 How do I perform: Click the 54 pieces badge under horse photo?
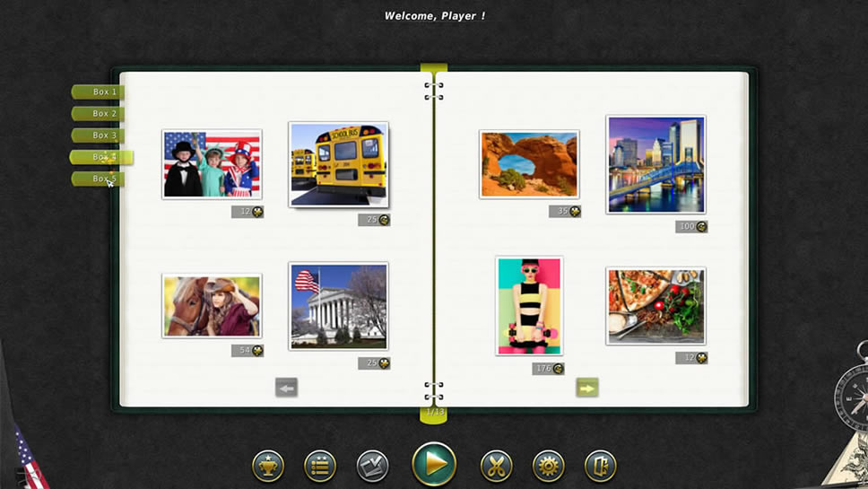pos(247,351)
